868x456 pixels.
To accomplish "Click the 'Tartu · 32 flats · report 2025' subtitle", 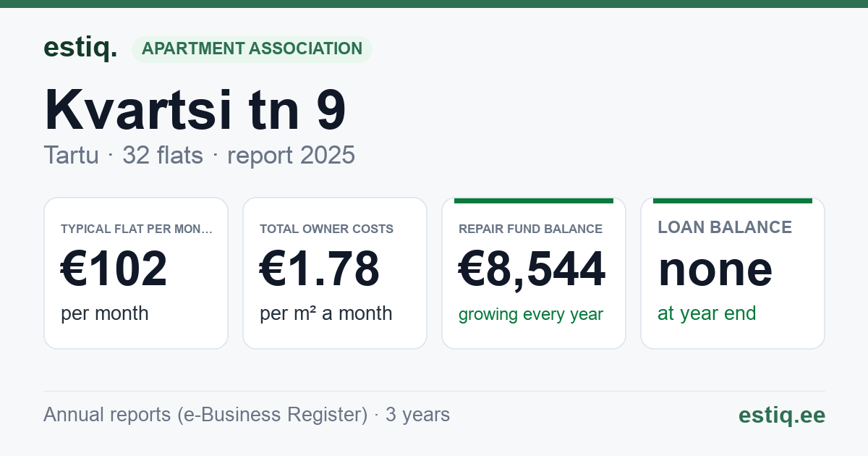I will (x=199, y=155).
